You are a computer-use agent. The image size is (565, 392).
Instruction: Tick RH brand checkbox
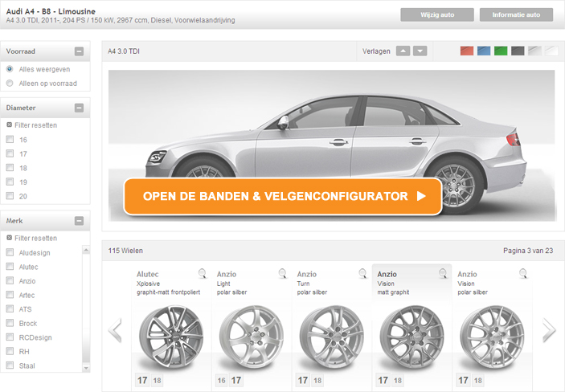(10, 351)
